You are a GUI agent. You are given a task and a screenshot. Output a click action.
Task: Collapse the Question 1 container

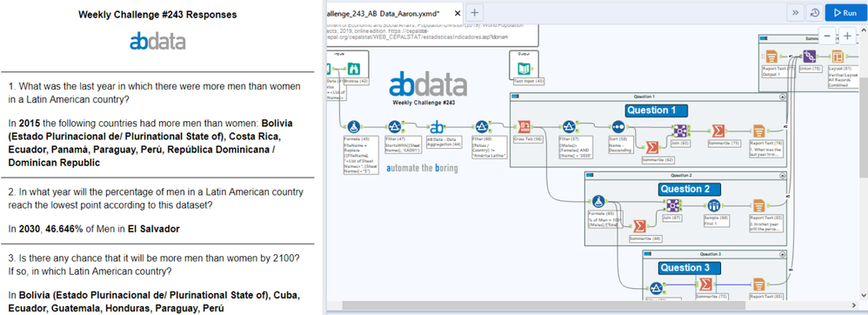point(782,97)
